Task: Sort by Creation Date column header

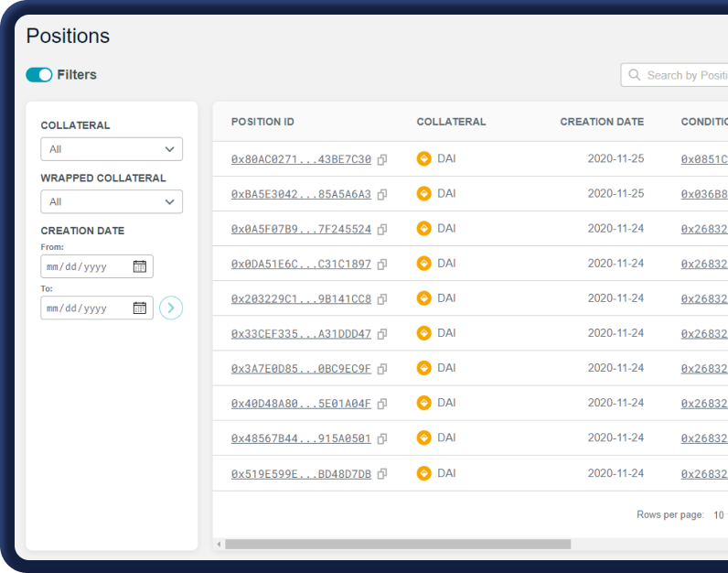Action: point(601,122)
